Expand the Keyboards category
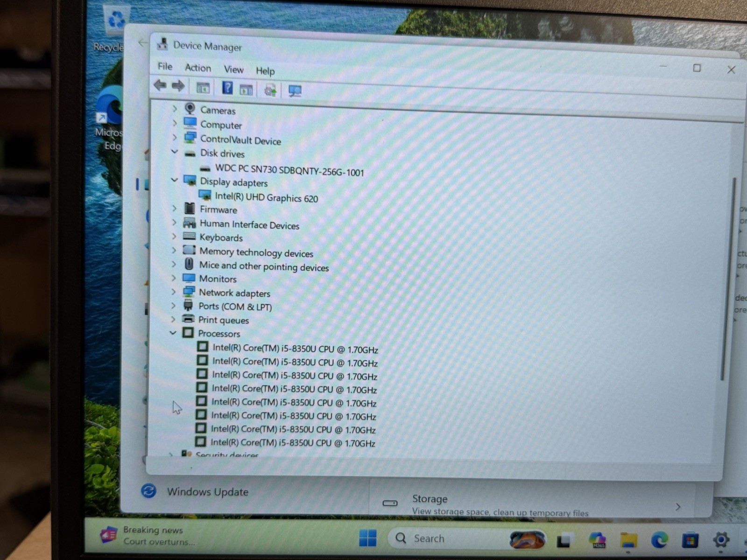Screen dimensions: 747x560 pyautogui.click(x=174, y=236)
